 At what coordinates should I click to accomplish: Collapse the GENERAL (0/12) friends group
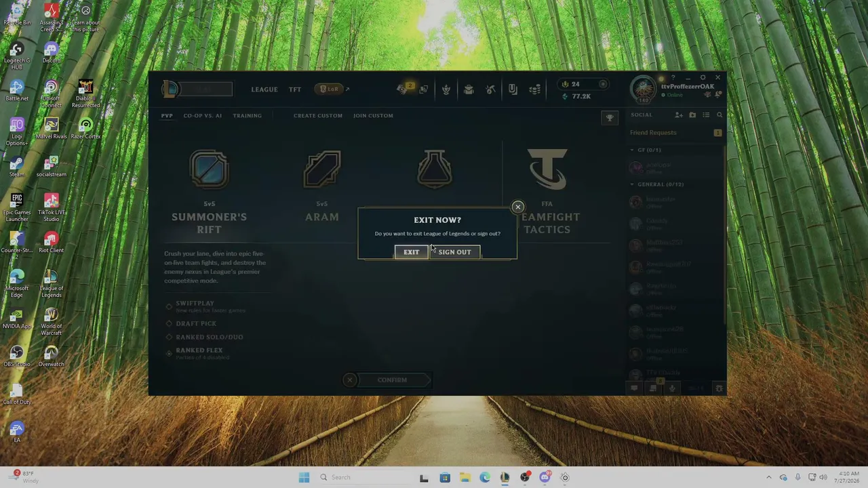(x=657, y=184)
